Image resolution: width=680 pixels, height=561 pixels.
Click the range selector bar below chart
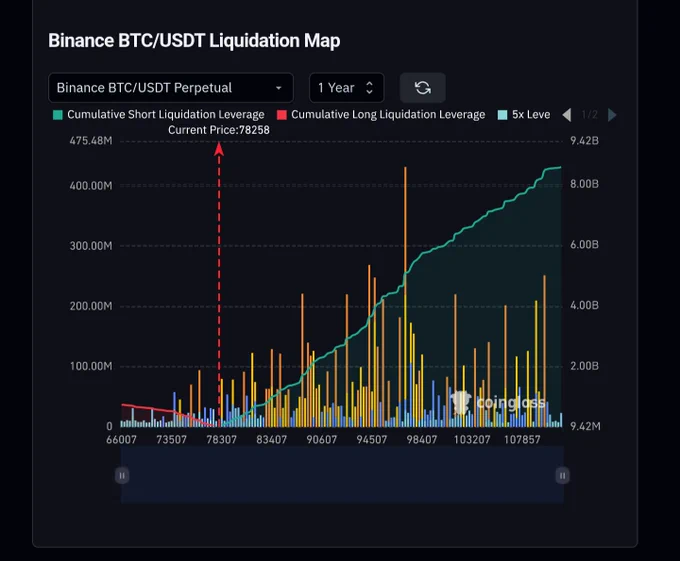[342, 475]
